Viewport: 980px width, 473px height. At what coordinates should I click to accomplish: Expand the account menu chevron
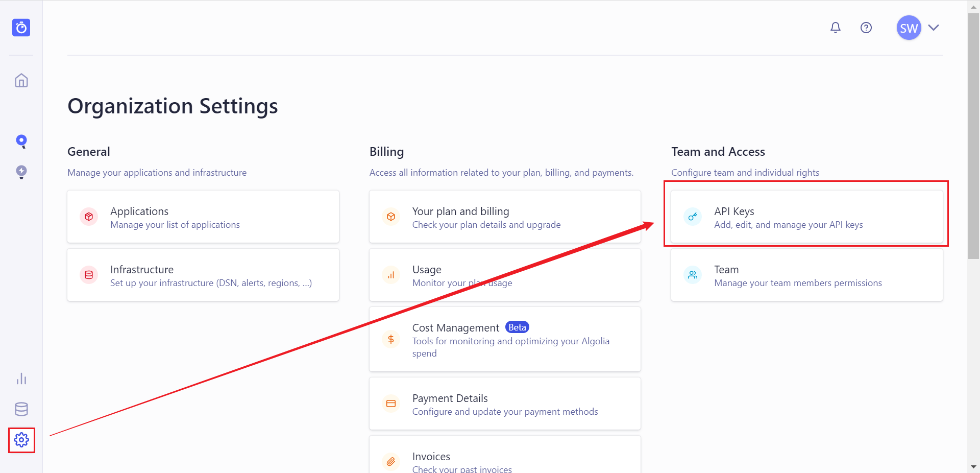[x=934, y=28]
